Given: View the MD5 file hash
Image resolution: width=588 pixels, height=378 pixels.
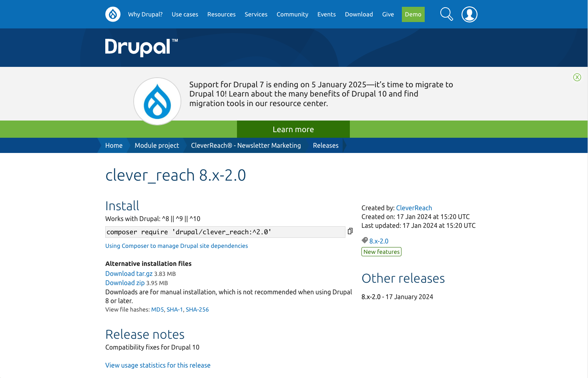Looking at the screenshot, I should point(157,310).
